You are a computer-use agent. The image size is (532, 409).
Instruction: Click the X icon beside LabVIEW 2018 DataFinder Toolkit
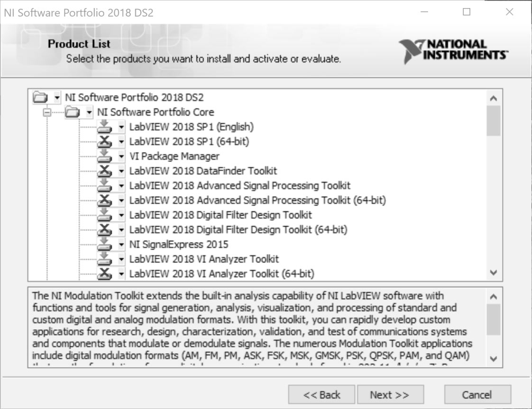tap(104, 171)
